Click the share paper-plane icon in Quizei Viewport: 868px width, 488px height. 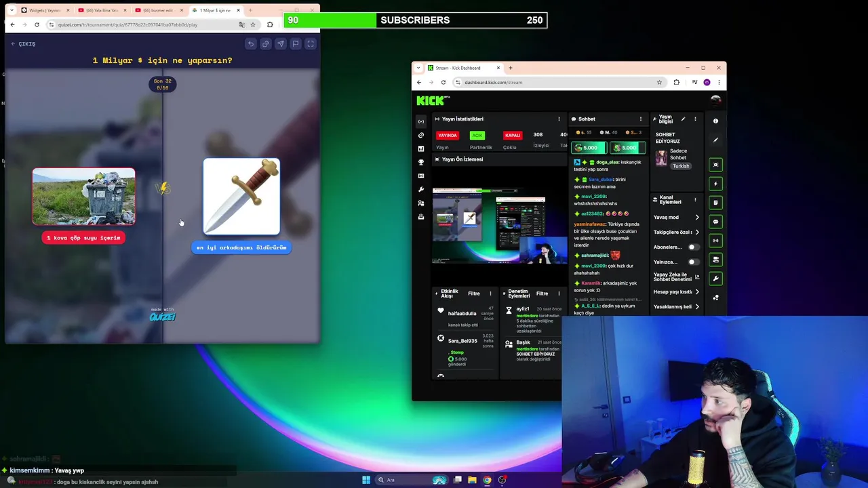tap(281, 44)
